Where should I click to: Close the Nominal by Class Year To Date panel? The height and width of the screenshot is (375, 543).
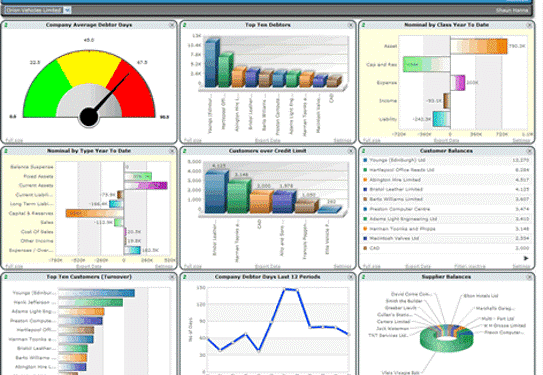pos(529,25)
